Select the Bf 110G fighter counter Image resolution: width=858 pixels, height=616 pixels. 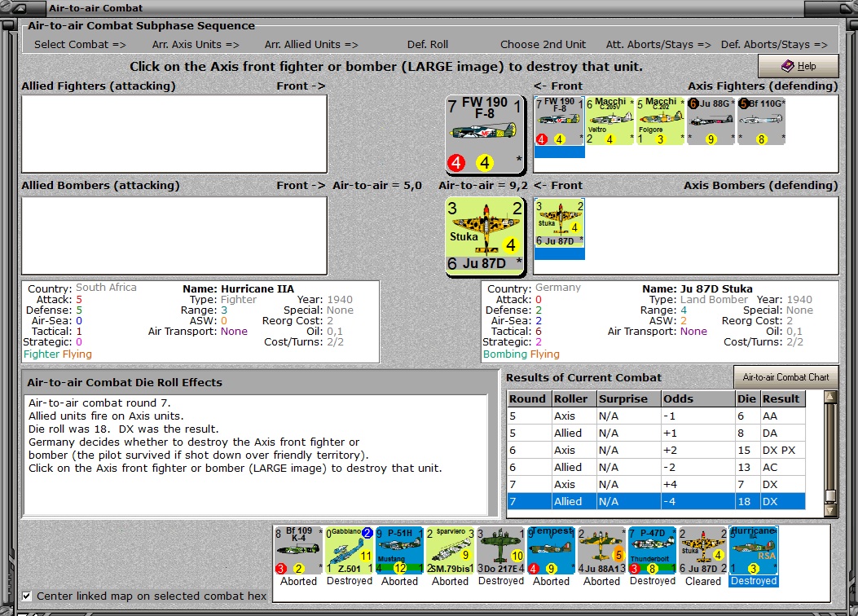[x=760, y=121]
